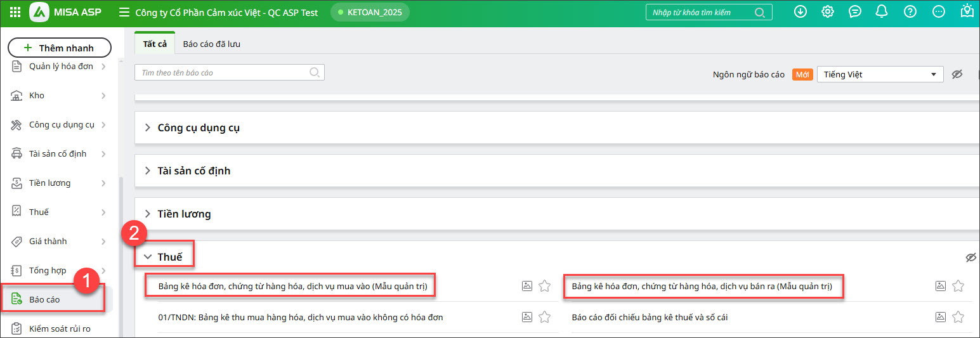Hide the Thuế section using eye icon

point(970,257)
